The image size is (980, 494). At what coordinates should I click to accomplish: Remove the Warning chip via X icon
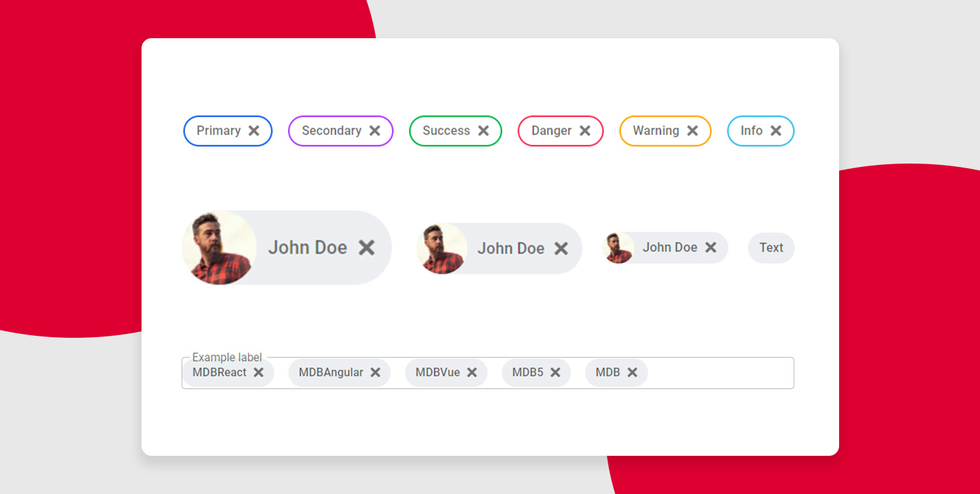(x=692, y=131)
